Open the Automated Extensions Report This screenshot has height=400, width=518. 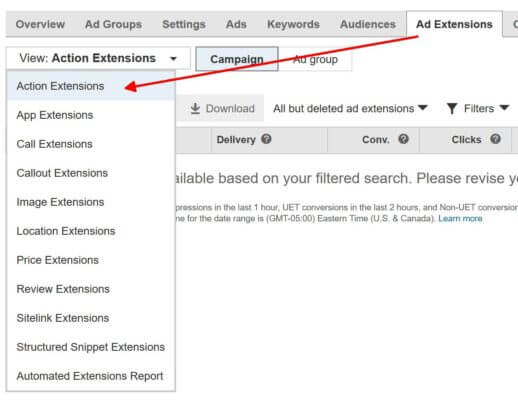click(x=91, y=376)
